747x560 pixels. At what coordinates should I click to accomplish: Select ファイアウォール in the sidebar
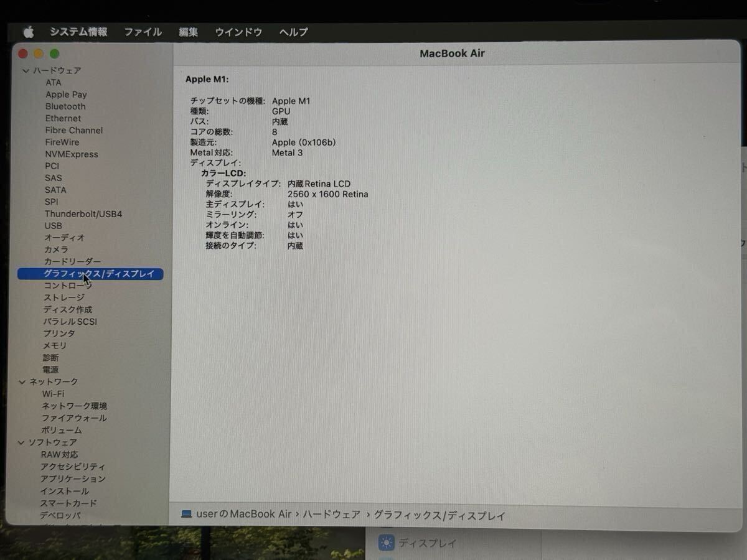click(x=74, y=418)
